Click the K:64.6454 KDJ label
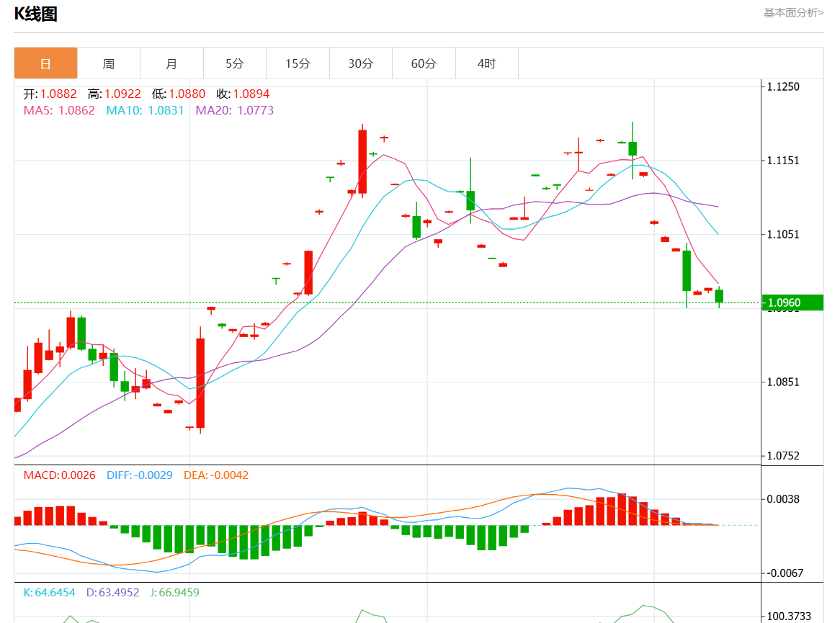Viewport: 840px width, 623px height. (x=49, y=593)
